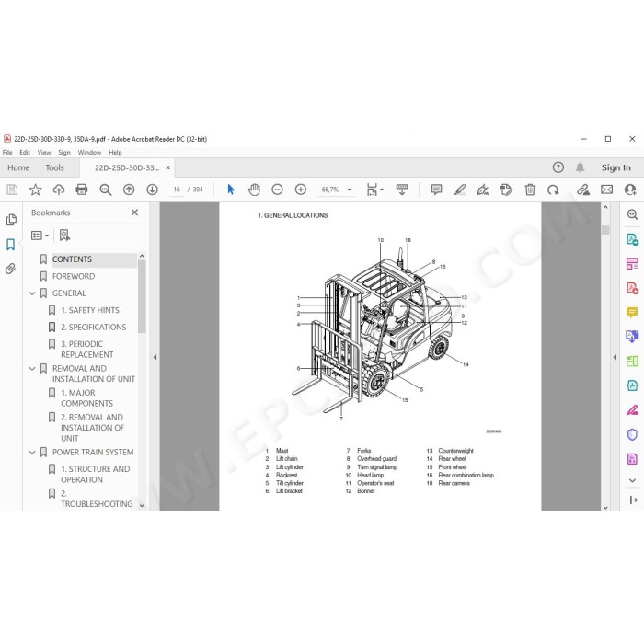Open the search magnifier in the right pane
Screen dimensions: 644x644
pyautogui.click(x=632, y=214)
